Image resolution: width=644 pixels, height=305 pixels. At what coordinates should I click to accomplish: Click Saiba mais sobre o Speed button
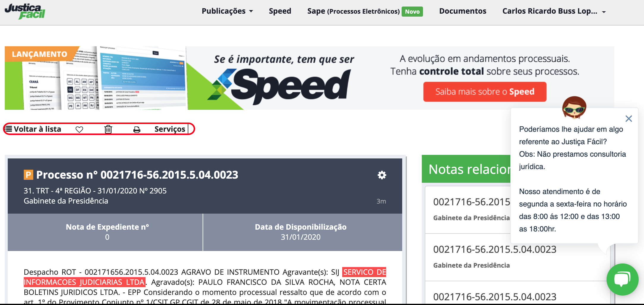484,92
